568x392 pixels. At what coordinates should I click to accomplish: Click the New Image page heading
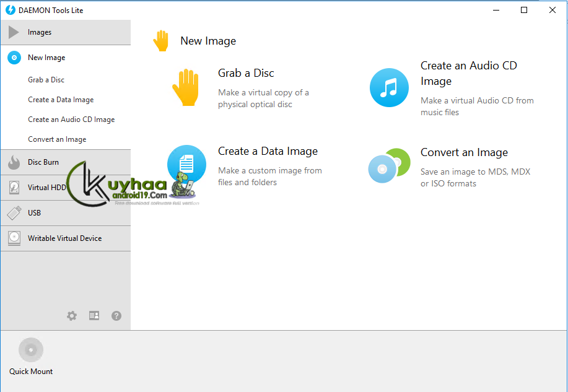click(x=208, y=41)
